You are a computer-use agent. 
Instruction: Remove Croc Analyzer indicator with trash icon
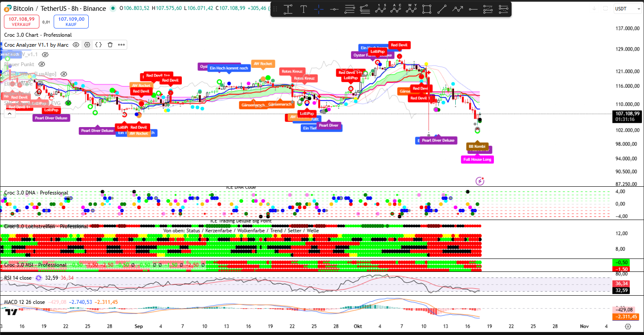click(x=110, y=45)
